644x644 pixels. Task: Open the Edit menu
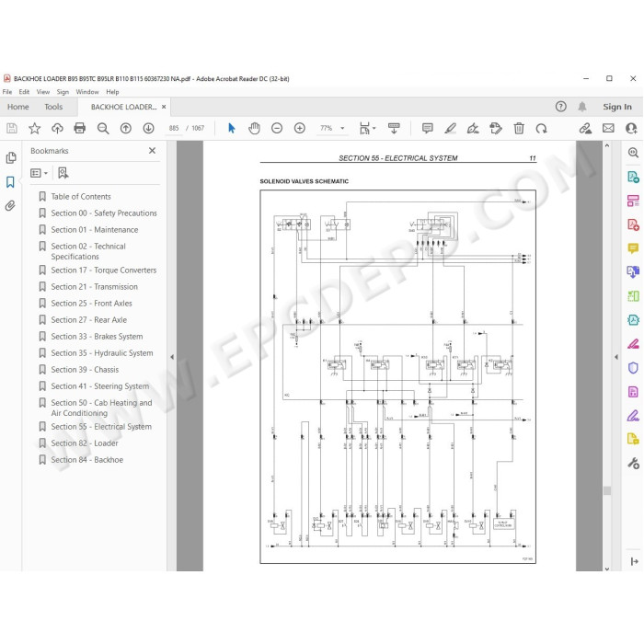(24, 92)
